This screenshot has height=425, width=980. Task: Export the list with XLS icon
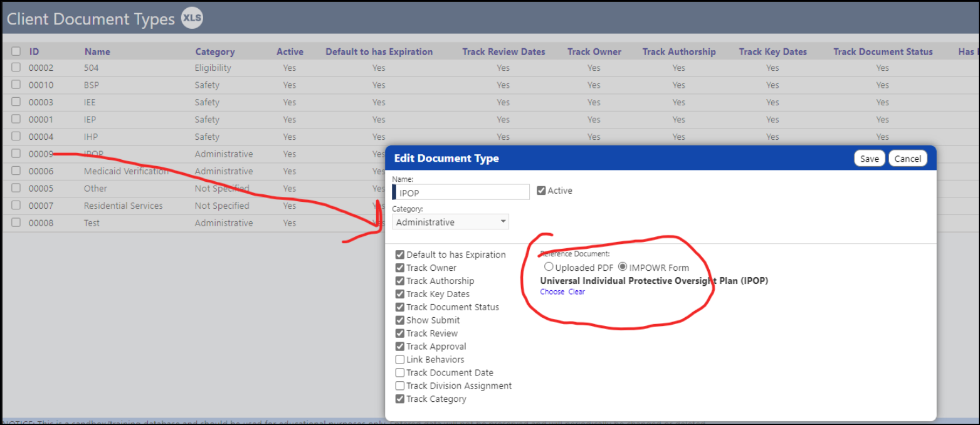coord(192,18)
